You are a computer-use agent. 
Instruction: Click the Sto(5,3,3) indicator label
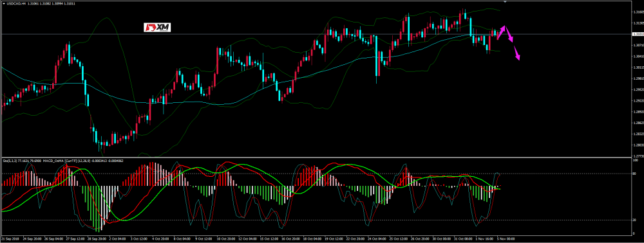click(10, 161)
